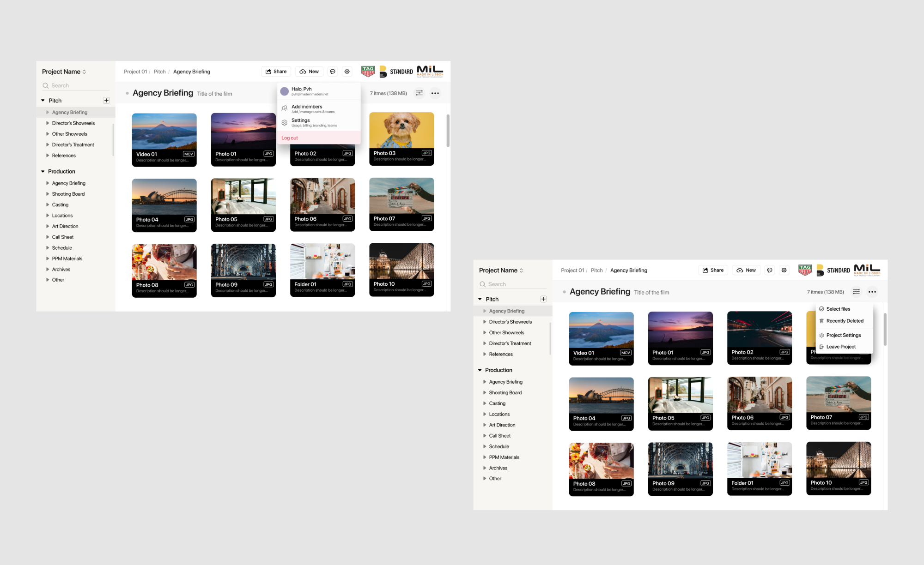The image size is (924, 565).
Task: Collapse Production section in lower-right sidebar
Action: (x=480, y=370)
